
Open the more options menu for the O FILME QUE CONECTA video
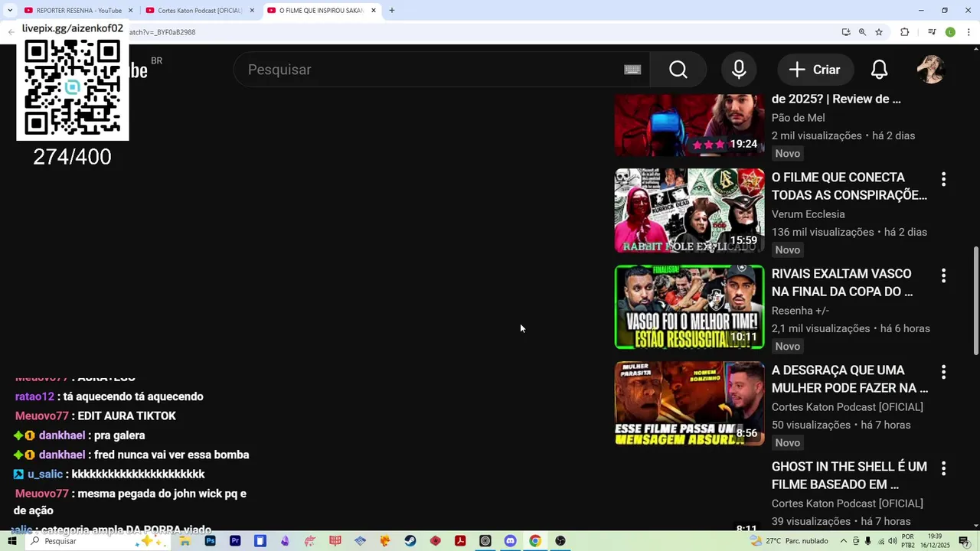[943, 179]
